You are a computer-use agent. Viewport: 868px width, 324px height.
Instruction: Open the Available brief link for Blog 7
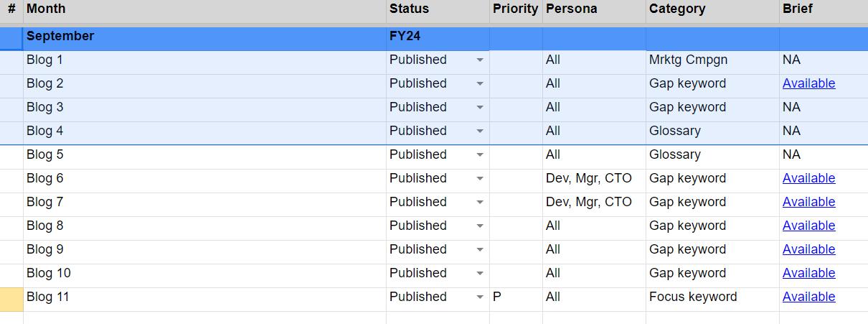point(808,202)
